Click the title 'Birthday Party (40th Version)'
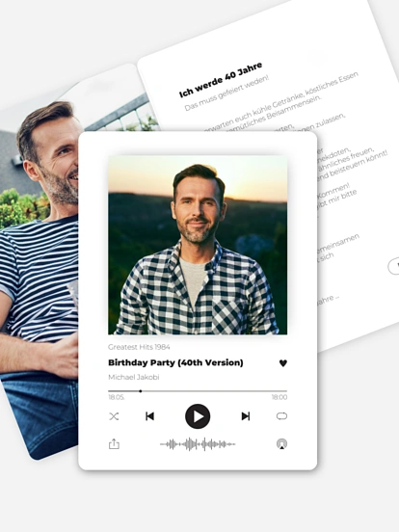This screenshot has height=532, width=399. coord(175,362)
